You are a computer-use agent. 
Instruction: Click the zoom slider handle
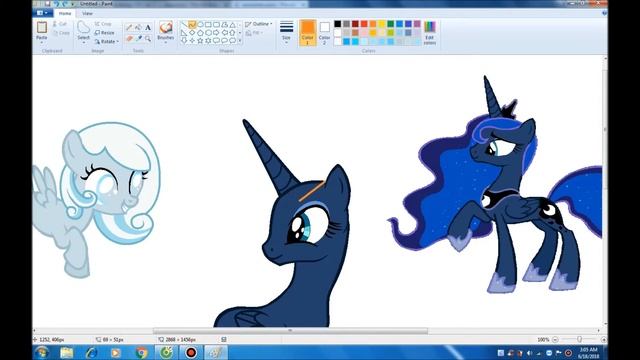pyautogui.click(x=579, y=340)
